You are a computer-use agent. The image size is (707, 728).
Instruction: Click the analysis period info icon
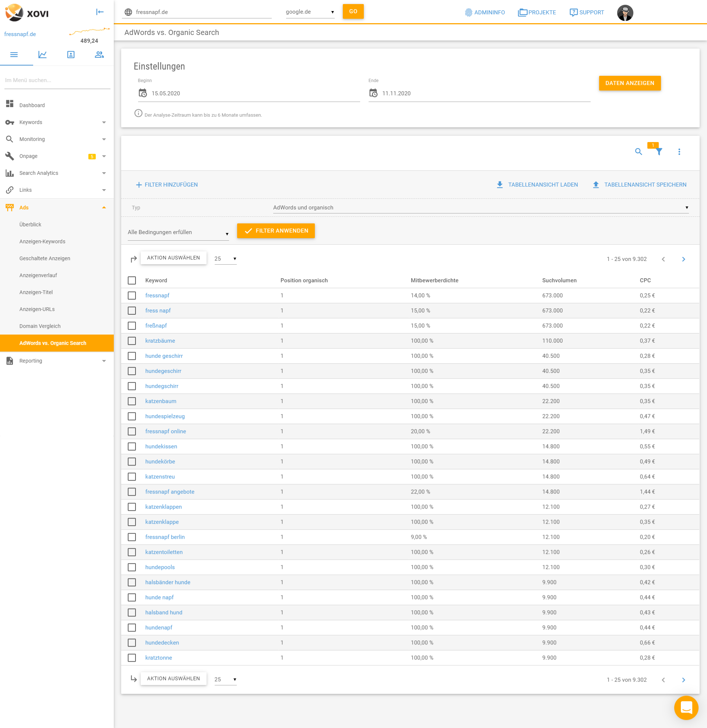pyautogui.click(x=138, y=113)
